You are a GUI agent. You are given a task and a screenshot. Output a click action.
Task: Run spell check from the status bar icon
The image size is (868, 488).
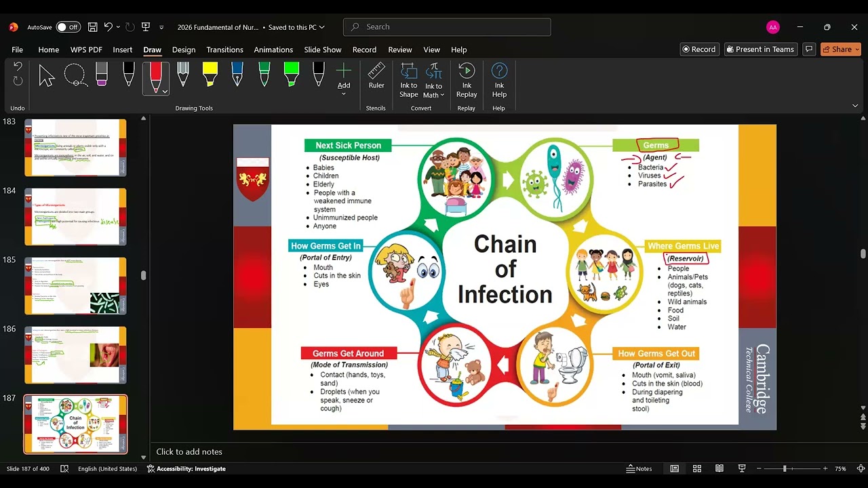(x=64, y=468)
